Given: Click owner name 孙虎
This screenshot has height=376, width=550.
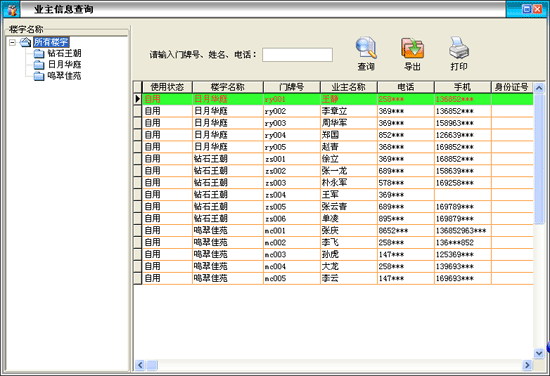Looking at the screenshot, I should pyautogui.click(x=330, y=254).
